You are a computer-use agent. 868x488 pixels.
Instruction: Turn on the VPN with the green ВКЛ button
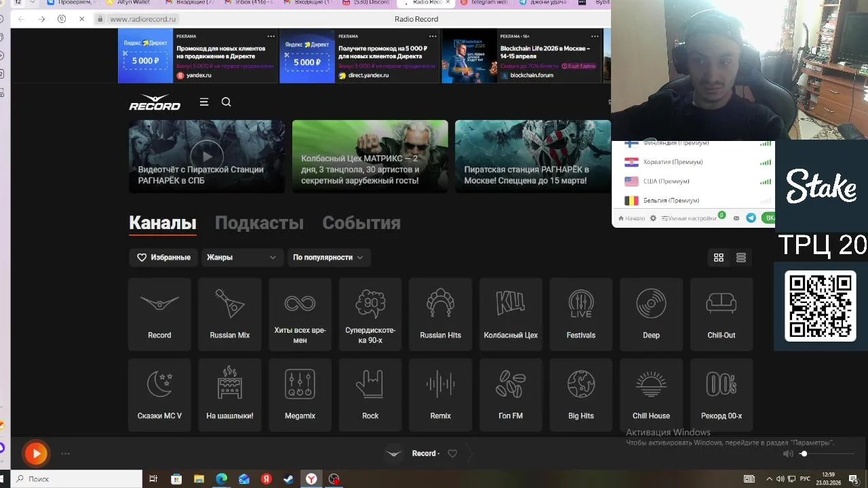[768, 218]
